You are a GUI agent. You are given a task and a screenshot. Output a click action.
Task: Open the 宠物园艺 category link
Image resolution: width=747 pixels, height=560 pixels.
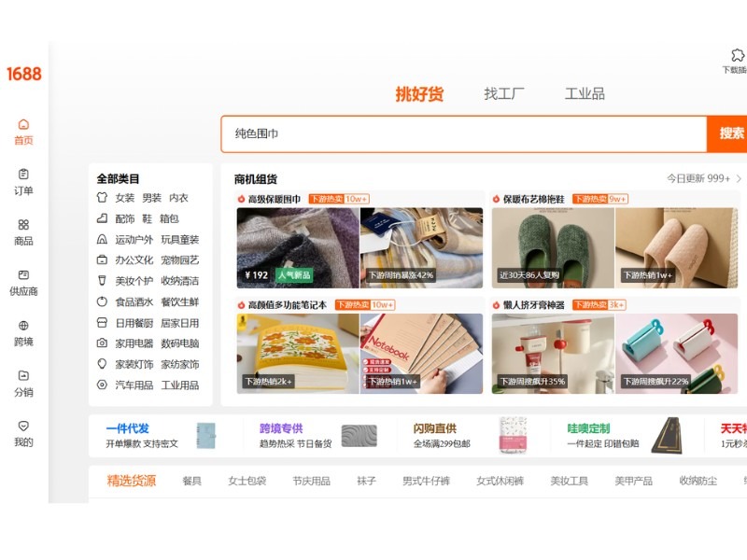coord(179,260)
